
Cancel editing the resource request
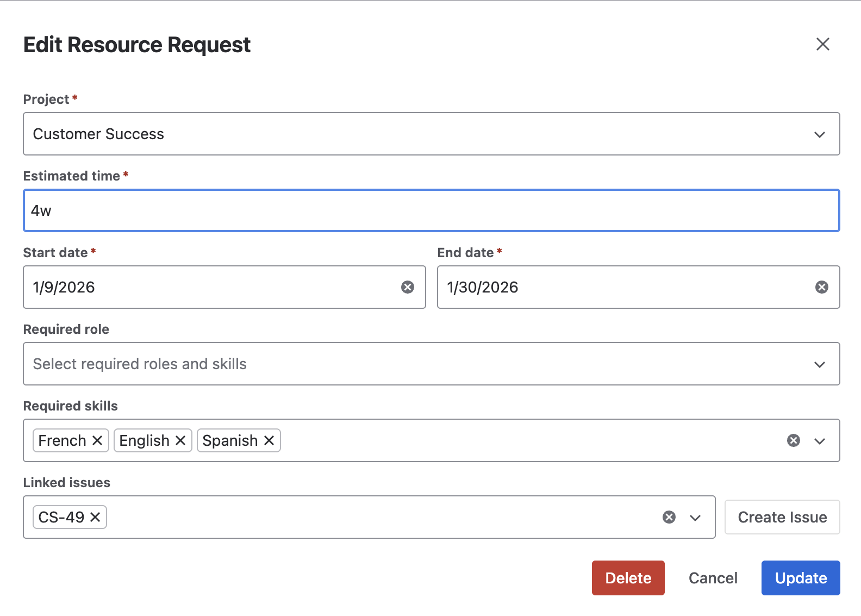(713, 578)
